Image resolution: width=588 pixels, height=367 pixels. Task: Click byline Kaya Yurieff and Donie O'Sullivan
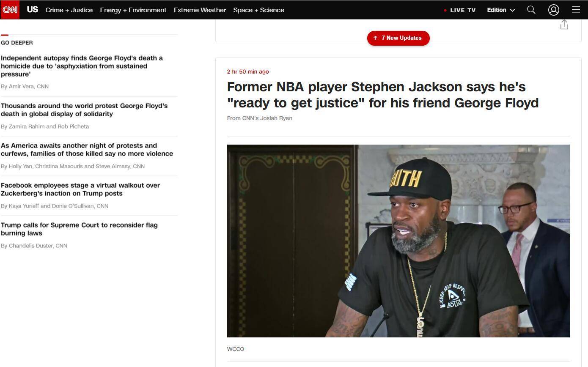point(55,206)
